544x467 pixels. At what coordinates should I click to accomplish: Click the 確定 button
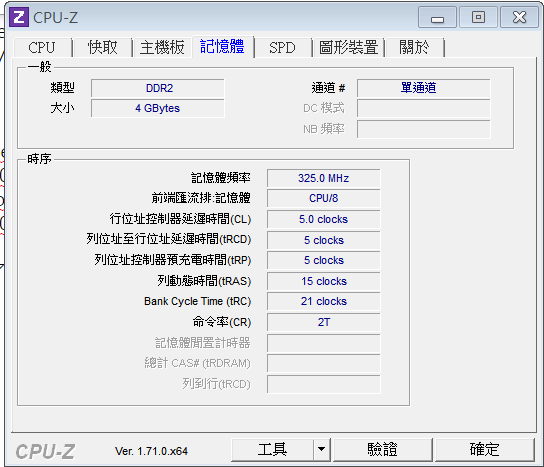[484, 450]
